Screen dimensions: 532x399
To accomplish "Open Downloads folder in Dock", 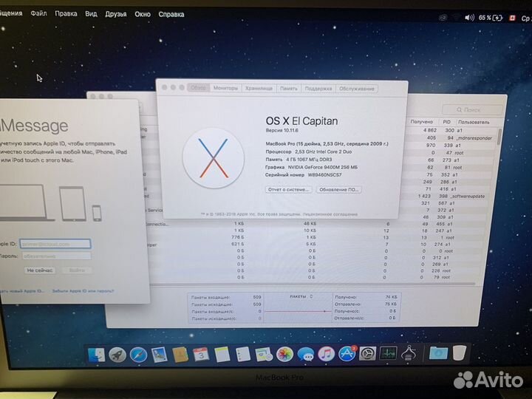I will [x=438, y=353].
